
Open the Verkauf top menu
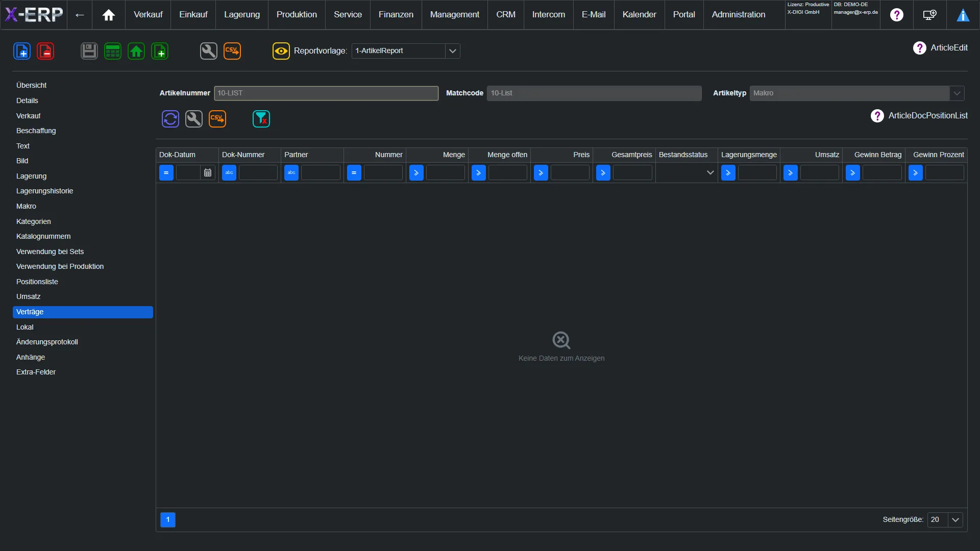click(x=148, y=15)
